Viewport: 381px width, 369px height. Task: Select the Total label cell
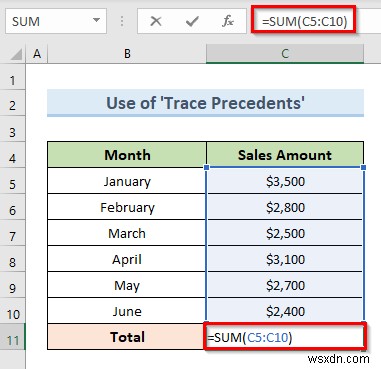pos(127,337)
